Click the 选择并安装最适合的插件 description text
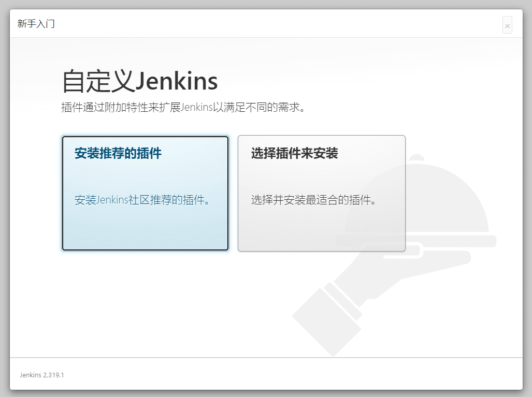Viewport: 532px width, 397px height. [313, 200]
